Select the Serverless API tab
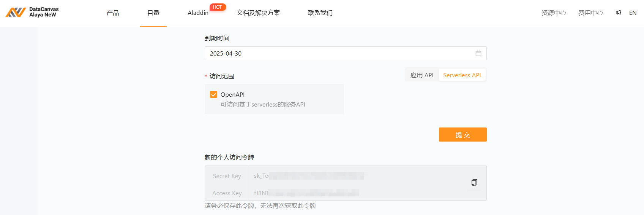644x215 pixels. 462,75
